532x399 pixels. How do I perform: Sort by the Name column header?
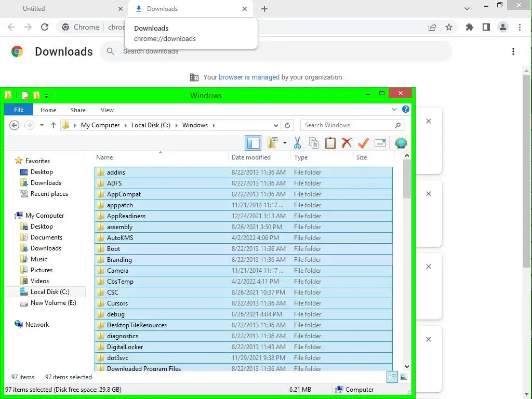(x=161, y=157)
